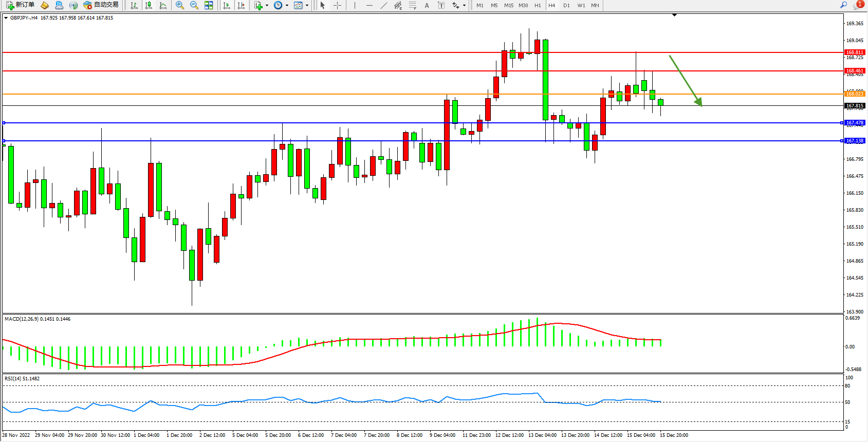This screenshot has height=442, width=868.
Task: Zoom out of the chart
Action: [x=194, y=5]
